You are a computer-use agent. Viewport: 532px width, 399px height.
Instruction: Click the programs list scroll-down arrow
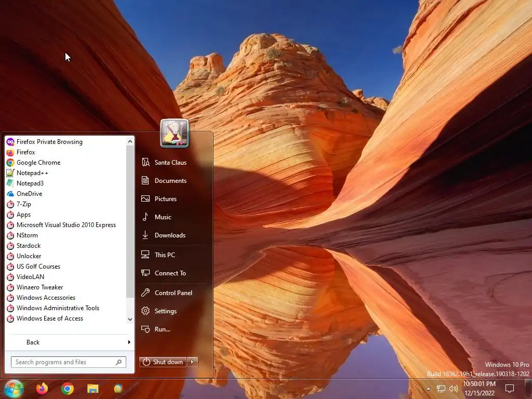coord(130,320)
